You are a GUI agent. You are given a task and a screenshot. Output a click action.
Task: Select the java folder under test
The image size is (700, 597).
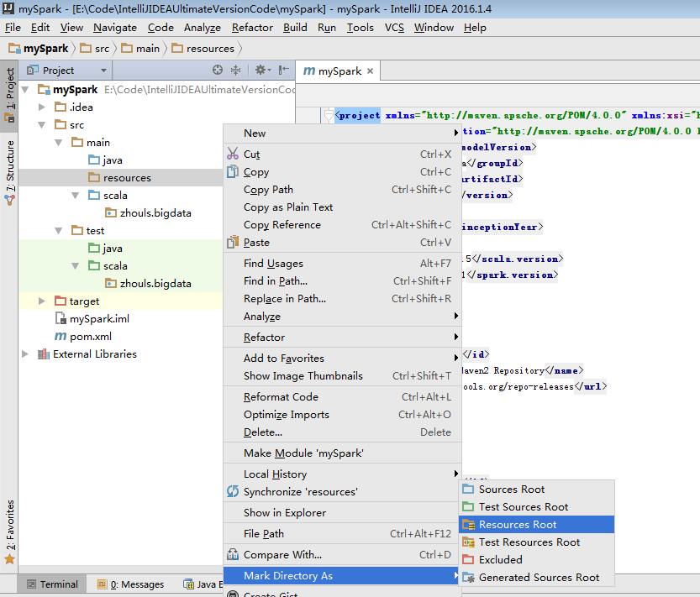[105, 248]
